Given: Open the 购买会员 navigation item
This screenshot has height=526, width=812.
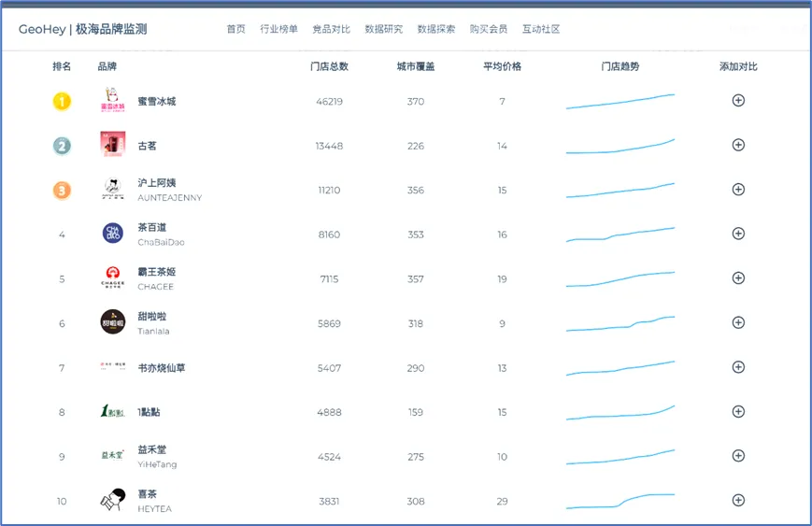Looking at the screenshot, I should point(489,29).
